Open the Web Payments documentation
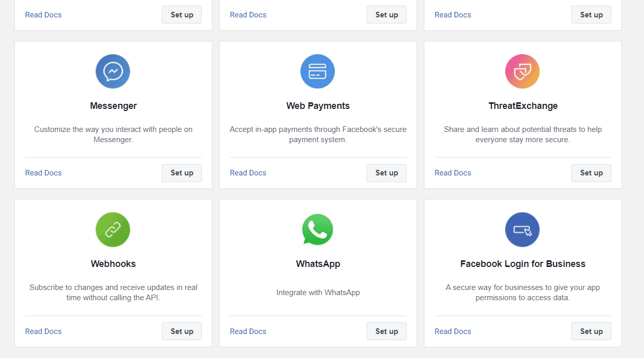The width and height of the screenshot is (644, 358). pyautogui.click(x=248, y=173)
